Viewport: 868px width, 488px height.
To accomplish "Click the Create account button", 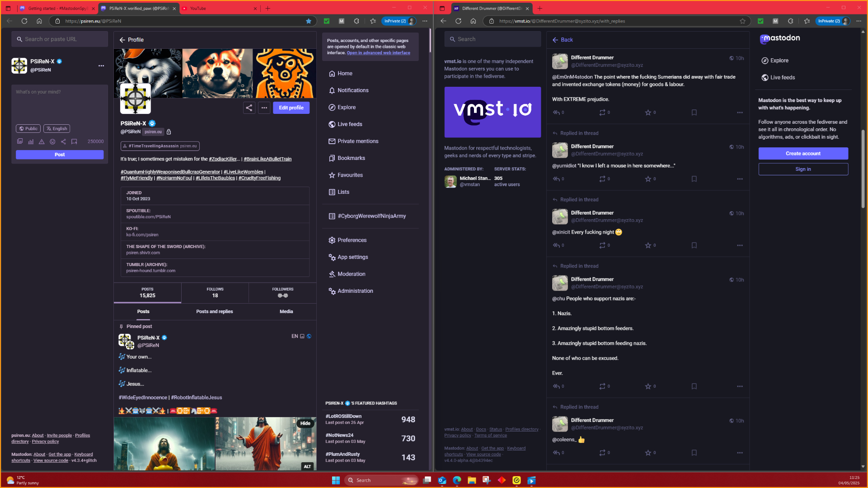I will pos(802,154).
